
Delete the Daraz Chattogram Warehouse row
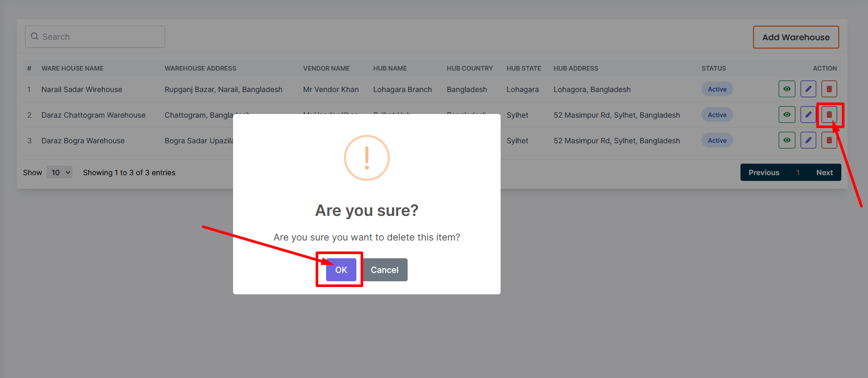(x=829, y=115)
